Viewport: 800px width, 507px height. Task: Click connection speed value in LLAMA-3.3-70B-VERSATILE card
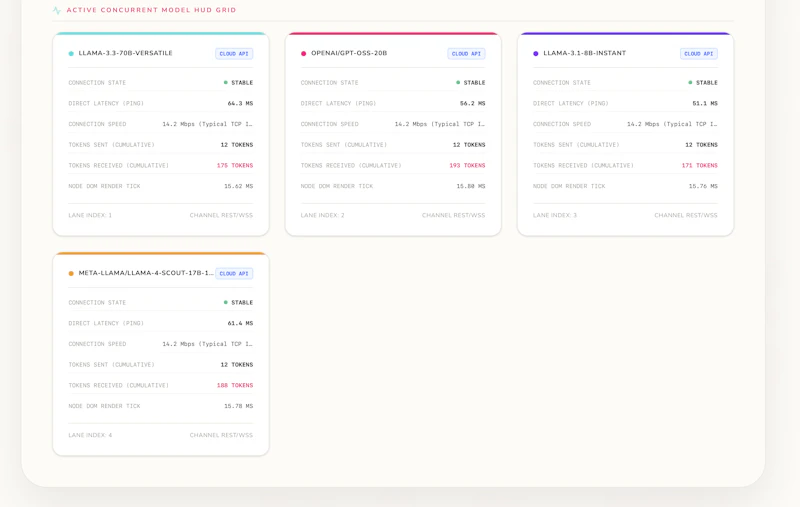click(208, 124)
